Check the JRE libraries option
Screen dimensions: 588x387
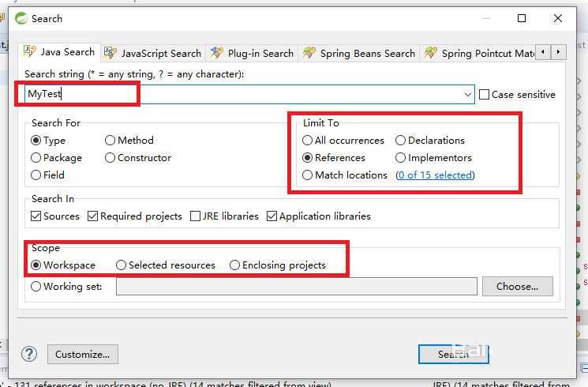[194, 216]
